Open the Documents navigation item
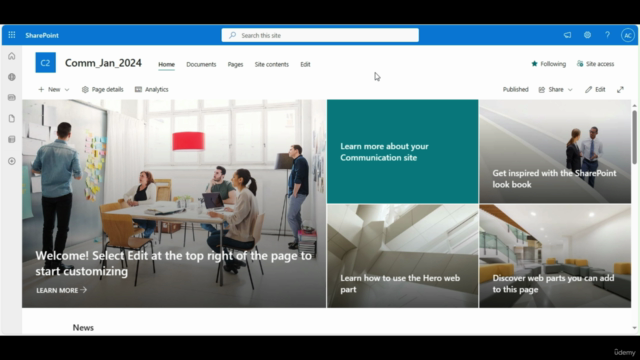This screenshot has height=360, width=640. point(201,64)
